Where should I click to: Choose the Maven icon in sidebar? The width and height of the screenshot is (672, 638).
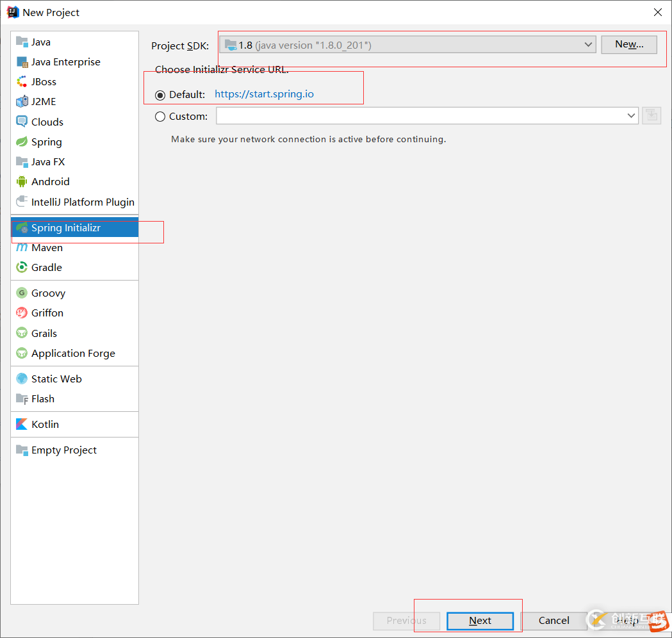click(x=22, y=248)
